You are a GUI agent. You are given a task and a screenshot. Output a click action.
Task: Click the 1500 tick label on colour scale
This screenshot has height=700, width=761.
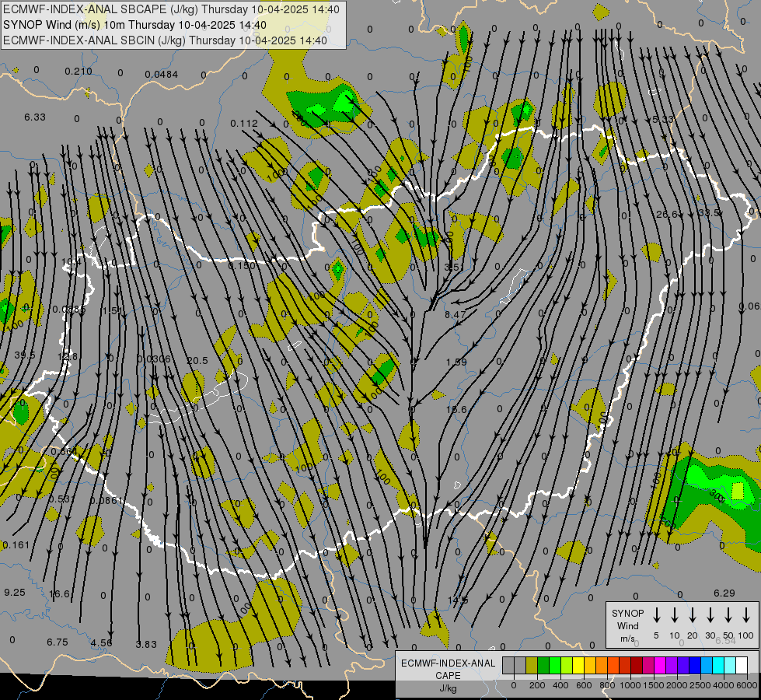(653, 685)
